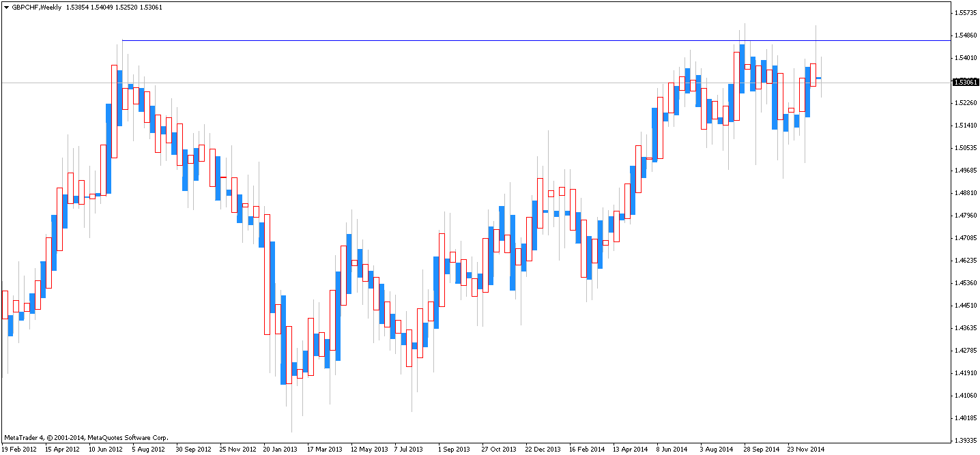Click the GBPCHF,Weekly chart title label

36,5
